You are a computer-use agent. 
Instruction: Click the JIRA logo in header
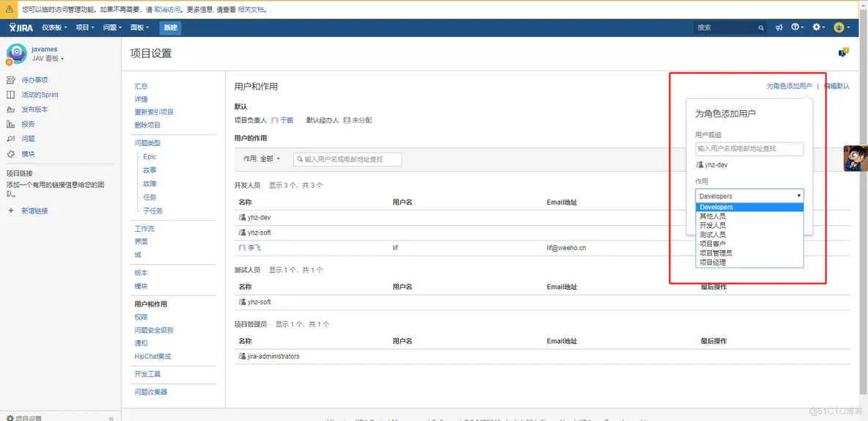(x=21, y=27)
